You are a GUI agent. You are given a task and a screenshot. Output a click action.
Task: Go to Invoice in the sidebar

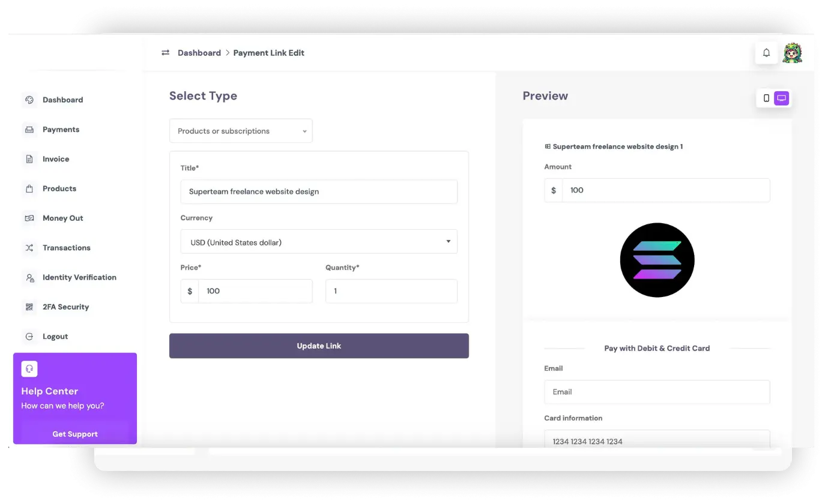[x=56, y=159]
